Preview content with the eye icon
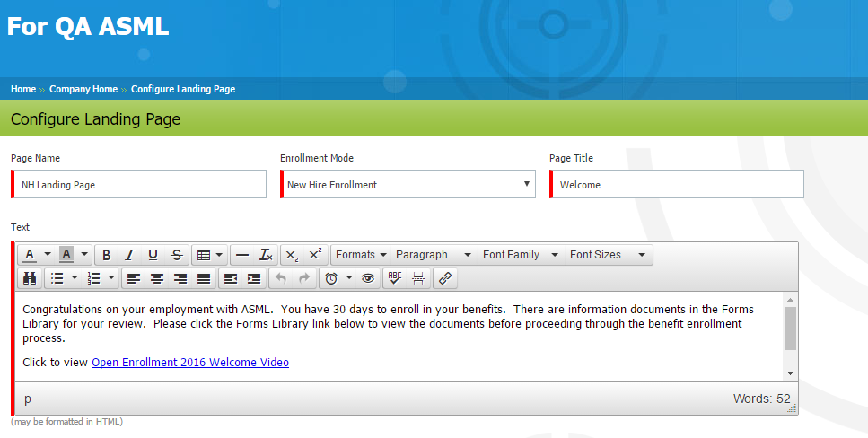The image size is (868, 438). pyautogui.click(x=367, y=278)
